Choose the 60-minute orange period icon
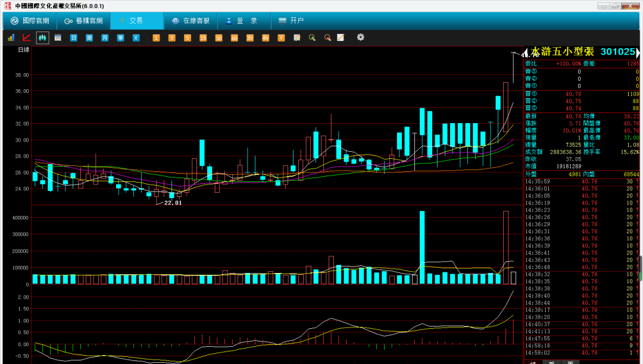Screen dimensions: 643x364 click(234, 37)
